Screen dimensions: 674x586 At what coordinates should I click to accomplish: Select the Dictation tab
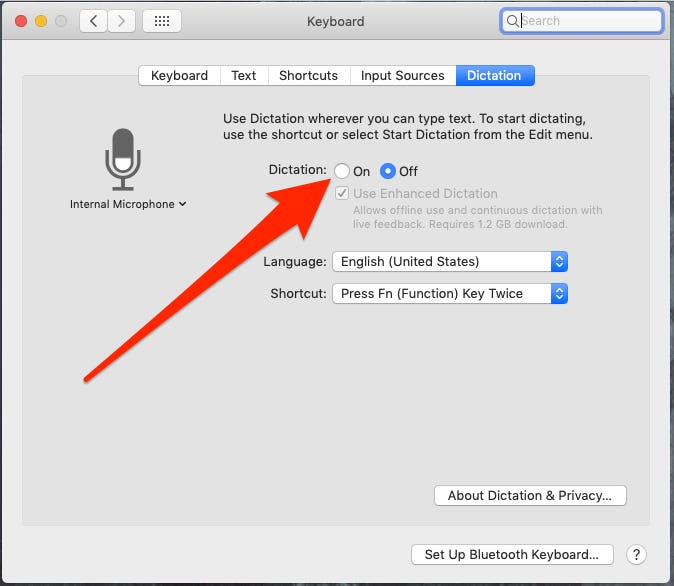tap(494, 75)
